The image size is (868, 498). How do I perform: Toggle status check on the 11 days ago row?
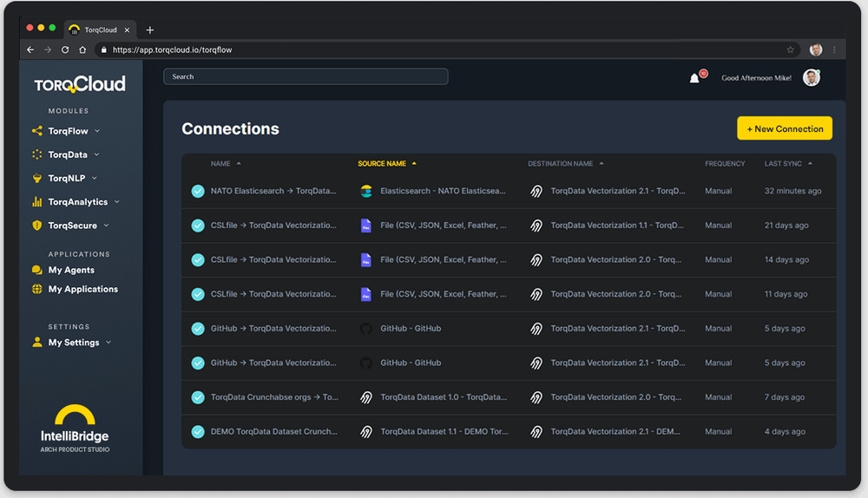coord(198,294)
